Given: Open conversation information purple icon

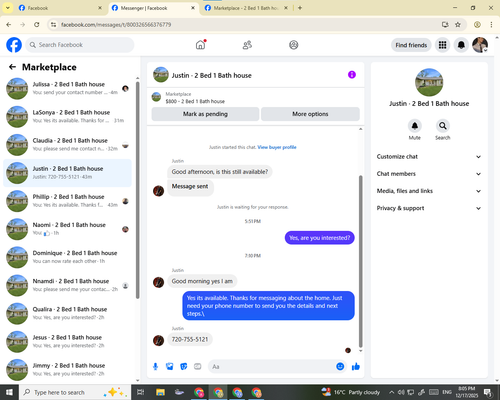Looking at the screenshot, I should (x=352, y=75).
